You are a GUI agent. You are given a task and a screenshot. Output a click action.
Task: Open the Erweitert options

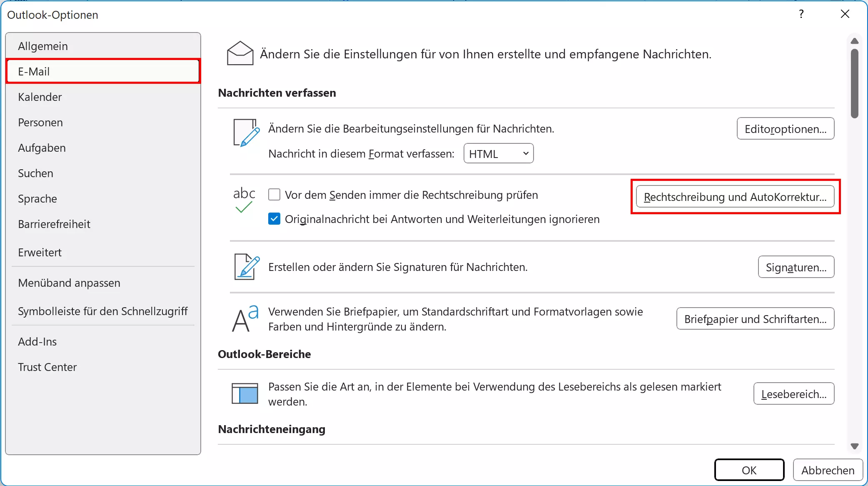point(103,252)
